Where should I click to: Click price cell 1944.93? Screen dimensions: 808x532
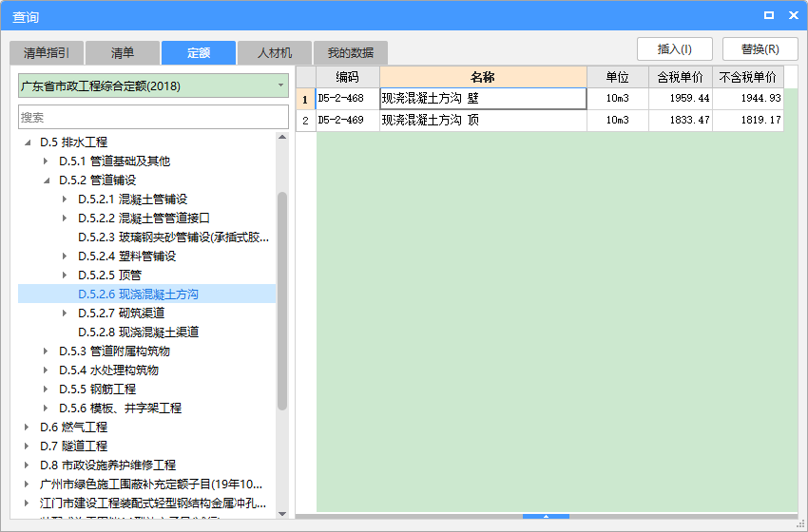[x=748, y=99]
